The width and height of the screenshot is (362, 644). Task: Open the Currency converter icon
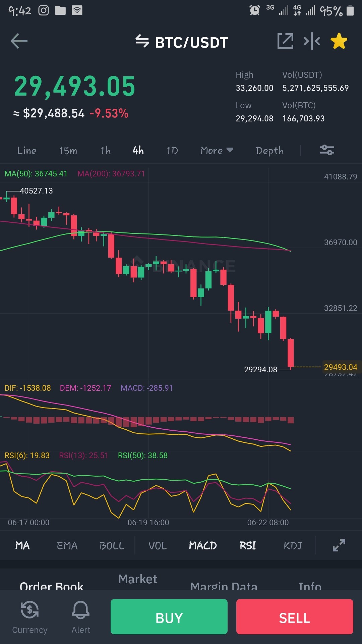(29, 616)
